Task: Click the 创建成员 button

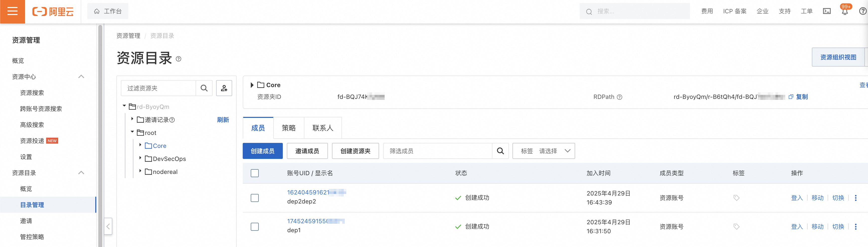Action: 263,151
